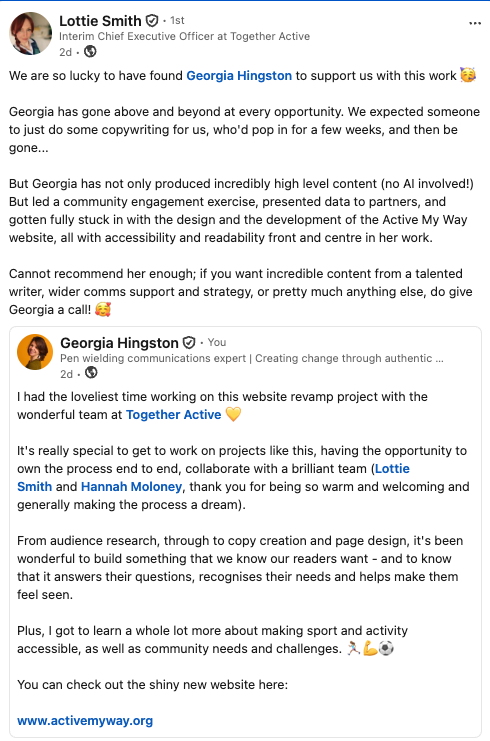
Task: Open 'Interim Chief Executive Officer at Together Active' headline
Action: point(184,36)
